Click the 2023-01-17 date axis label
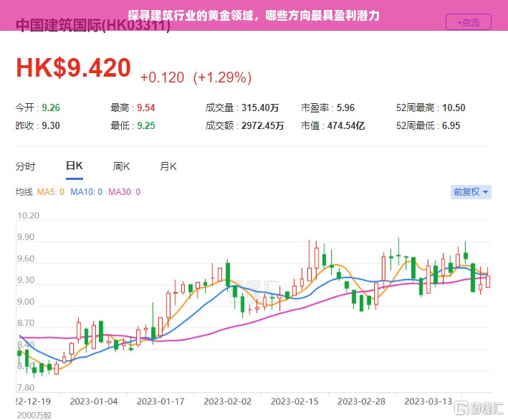This screenshot has width=508, height=420. tap(160, 401)
